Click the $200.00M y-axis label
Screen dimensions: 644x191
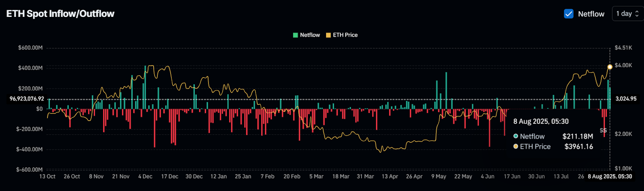[30, 88]
